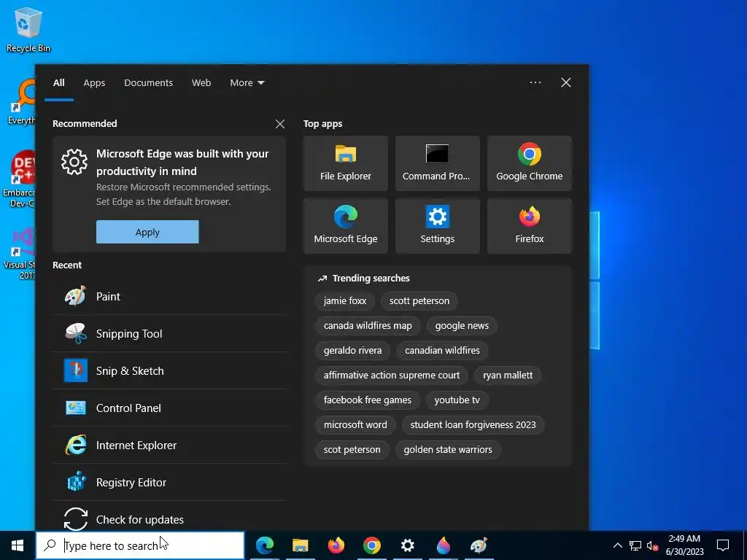Select the Visual Studio 2017 desktop shortcut

coord(19,254)
